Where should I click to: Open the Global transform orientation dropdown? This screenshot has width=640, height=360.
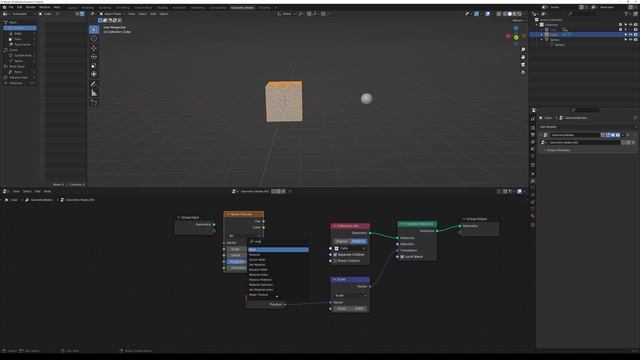click(x=286, y=14)
